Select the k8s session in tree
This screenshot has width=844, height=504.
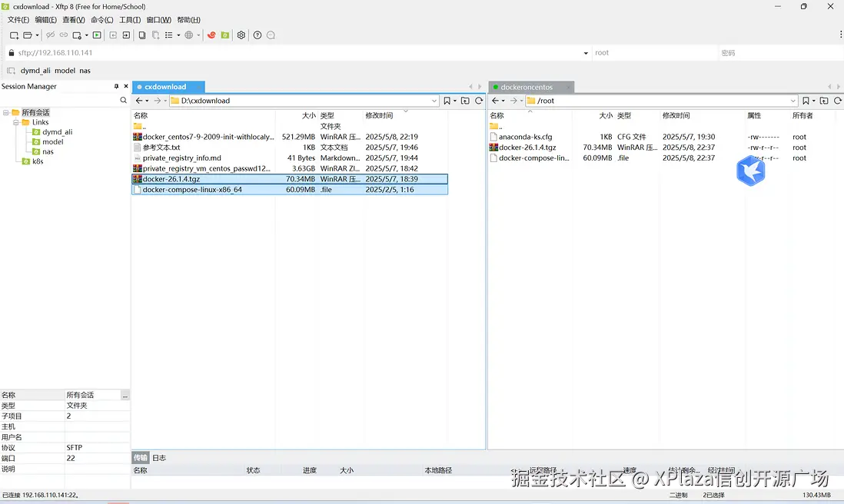click(38, 161)
